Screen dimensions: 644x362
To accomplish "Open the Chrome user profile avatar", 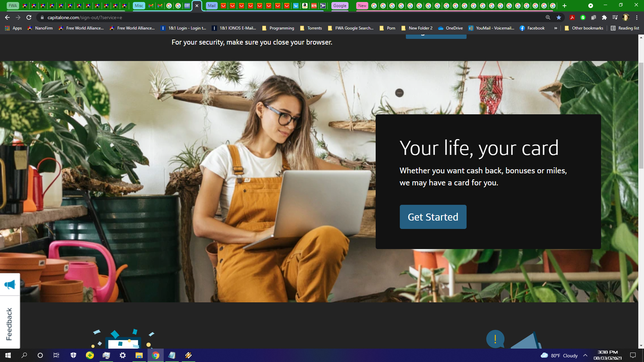I will (626, 17).
